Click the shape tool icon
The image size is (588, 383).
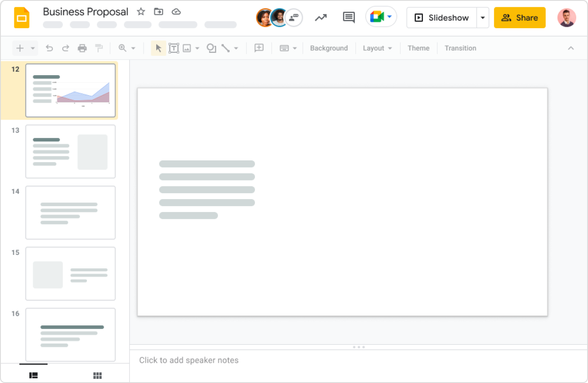pos(211,48)
